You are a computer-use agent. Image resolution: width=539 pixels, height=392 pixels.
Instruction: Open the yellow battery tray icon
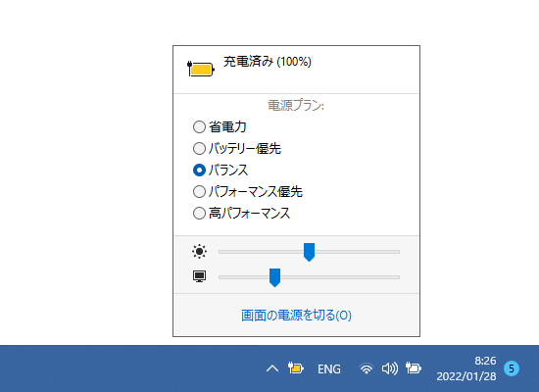point(296,368)
